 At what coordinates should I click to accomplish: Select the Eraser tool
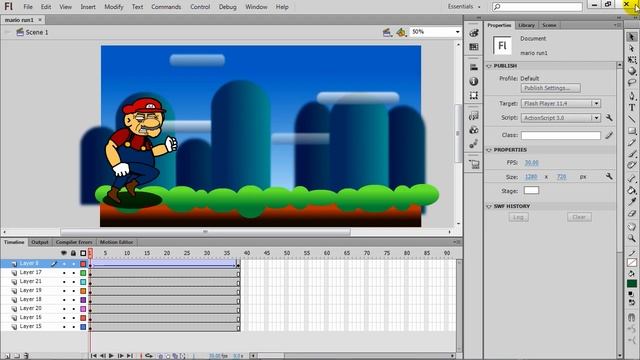(x=631, y=213)
